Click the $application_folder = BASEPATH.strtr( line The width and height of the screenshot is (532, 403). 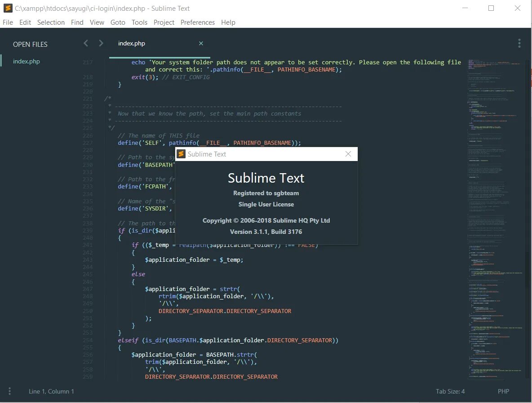coord(194,355)
